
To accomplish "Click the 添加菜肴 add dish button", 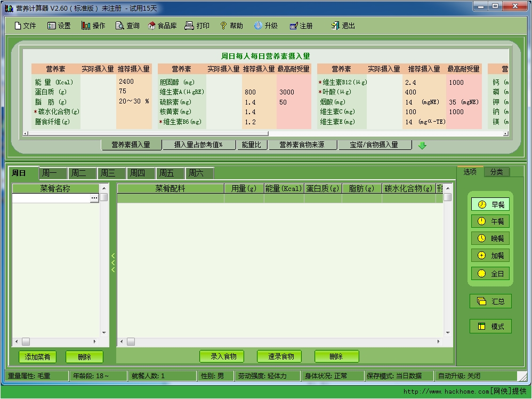I will 37,356.
